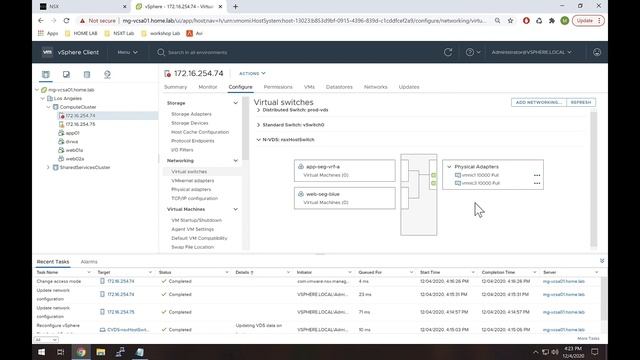Switch to the Datastores tab
640x360 pixels.
click(x=339, y=87)
